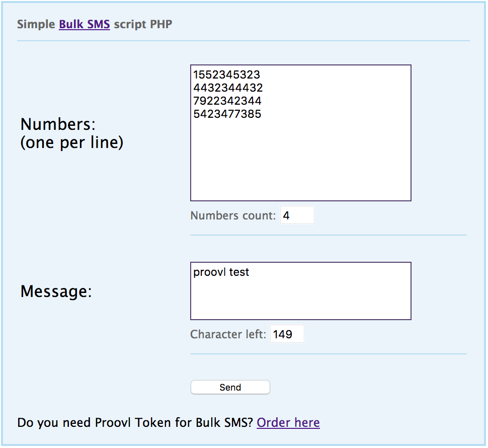Open the Bulk SMS link in the heading
Viewport: 488px width, 448px height.
point(84,24)
